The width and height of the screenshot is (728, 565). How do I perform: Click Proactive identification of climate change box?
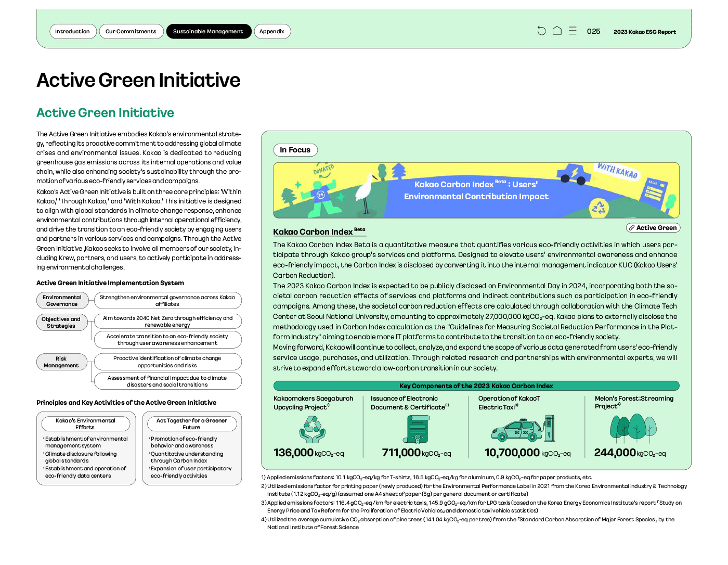tap(167, 362)
